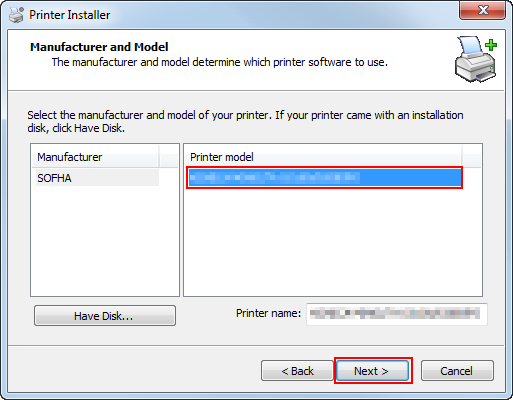The height and width of the screenshot is (400, 513).
Task: Open the Have Disk... dialog
Action: 105,316
